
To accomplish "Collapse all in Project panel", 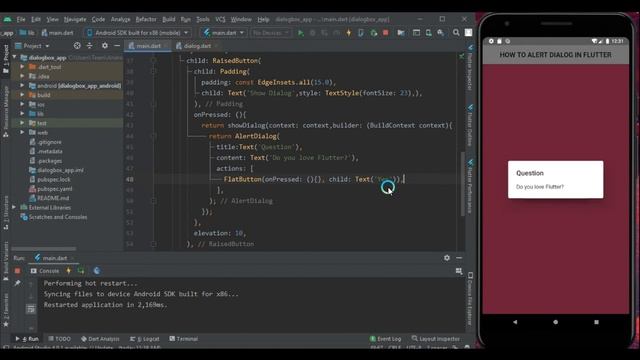I will pyautogui.click(x=89, y=46).
